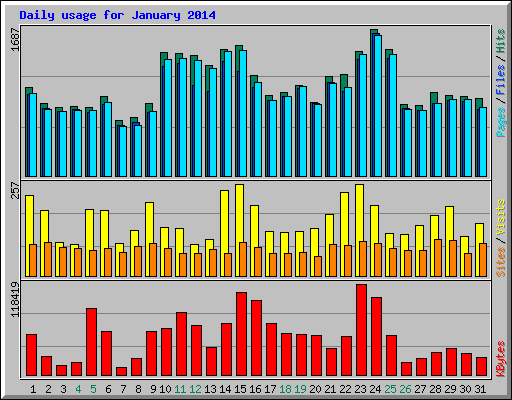Click the red KBytes bar for day 5
Viewport: 512px width, 400px height.
click(x=91, y=342)
